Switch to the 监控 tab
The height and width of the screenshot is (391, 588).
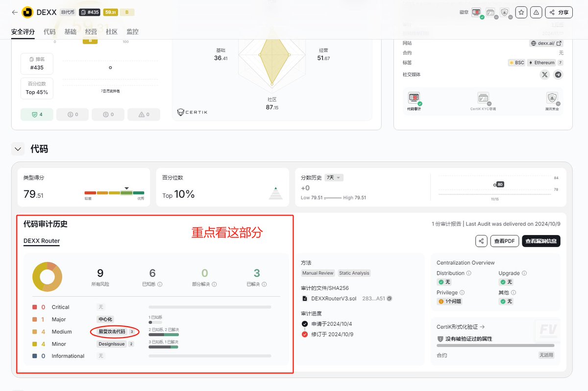(132, 32)
